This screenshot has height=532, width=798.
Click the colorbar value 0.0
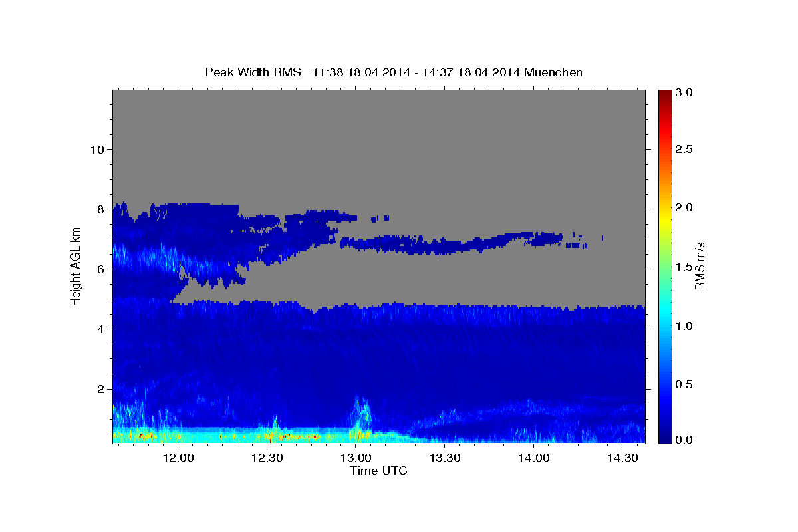tap(684, 440)
